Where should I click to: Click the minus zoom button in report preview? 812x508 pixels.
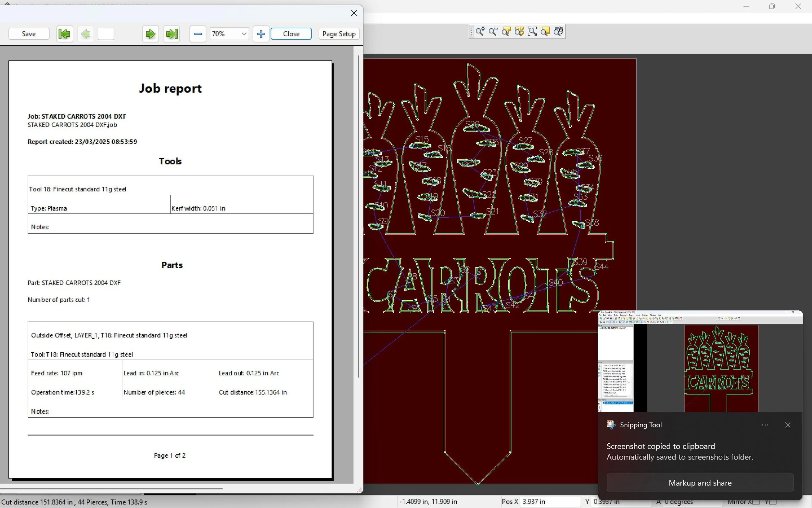198,33
